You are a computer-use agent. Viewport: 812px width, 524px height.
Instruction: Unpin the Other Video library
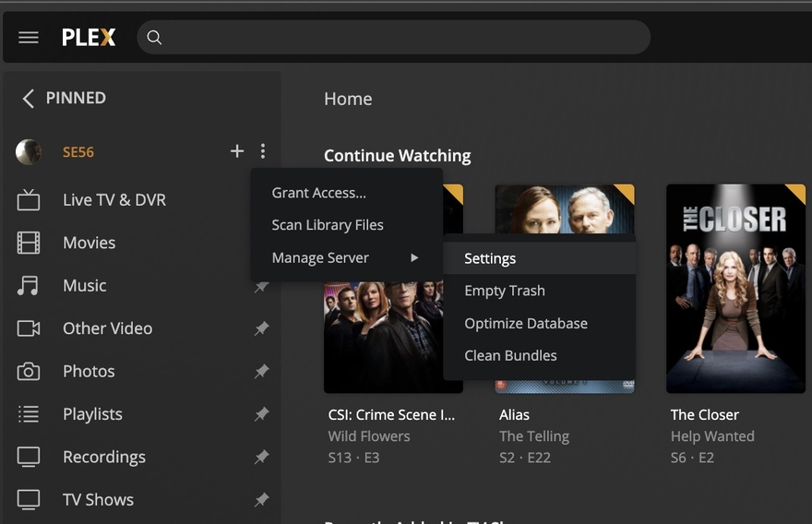(x=262, y=328)
